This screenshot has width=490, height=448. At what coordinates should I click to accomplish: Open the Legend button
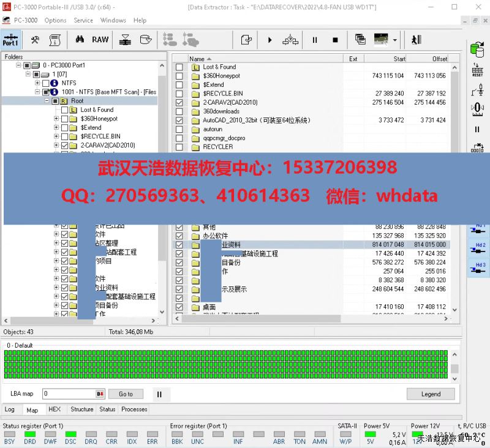pos(431,394)
